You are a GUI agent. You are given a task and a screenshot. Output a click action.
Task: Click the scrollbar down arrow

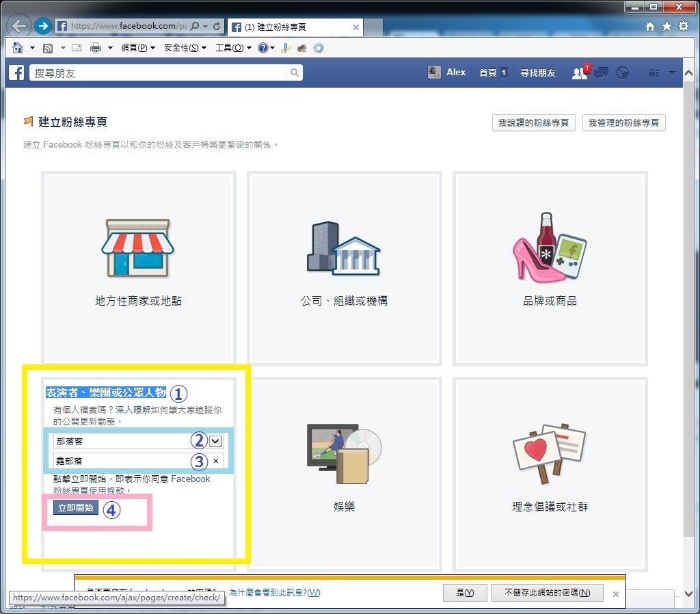click(688, 594)
